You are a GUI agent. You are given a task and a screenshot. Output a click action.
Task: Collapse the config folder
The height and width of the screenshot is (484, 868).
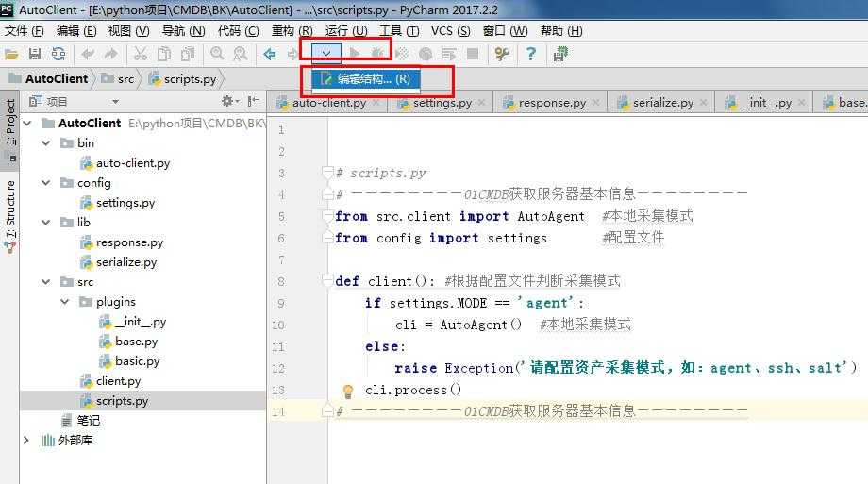[46, 183]
